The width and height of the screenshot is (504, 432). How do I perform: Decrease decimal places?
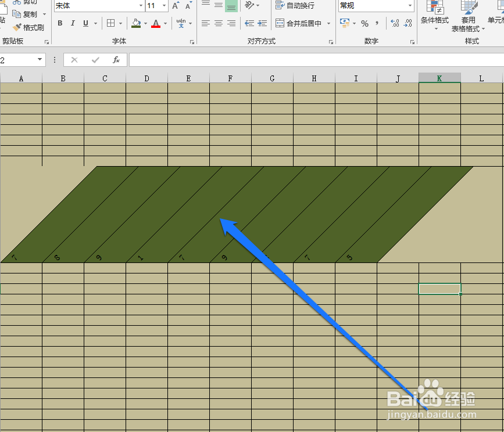point(408,23)
